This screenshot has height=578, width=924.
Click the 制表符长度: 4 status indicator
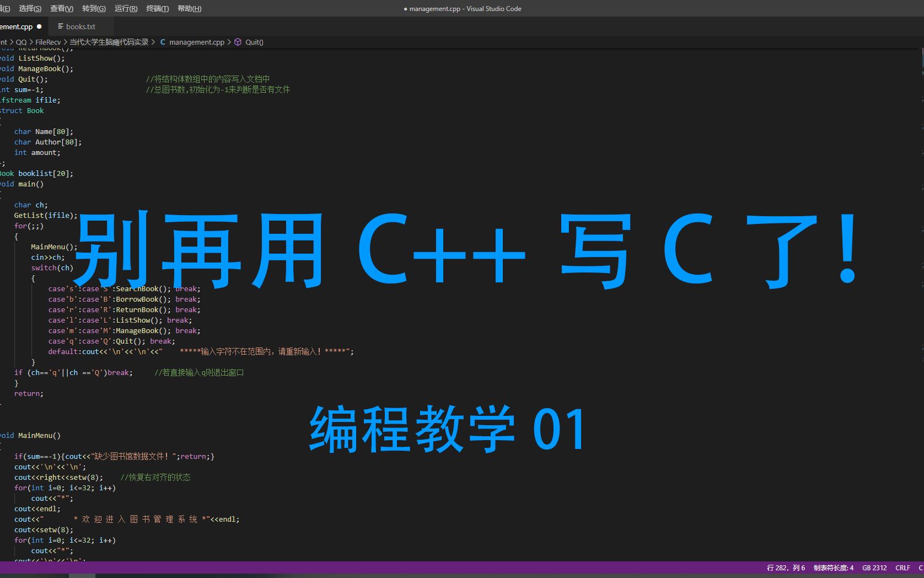[x=833, y=568]
